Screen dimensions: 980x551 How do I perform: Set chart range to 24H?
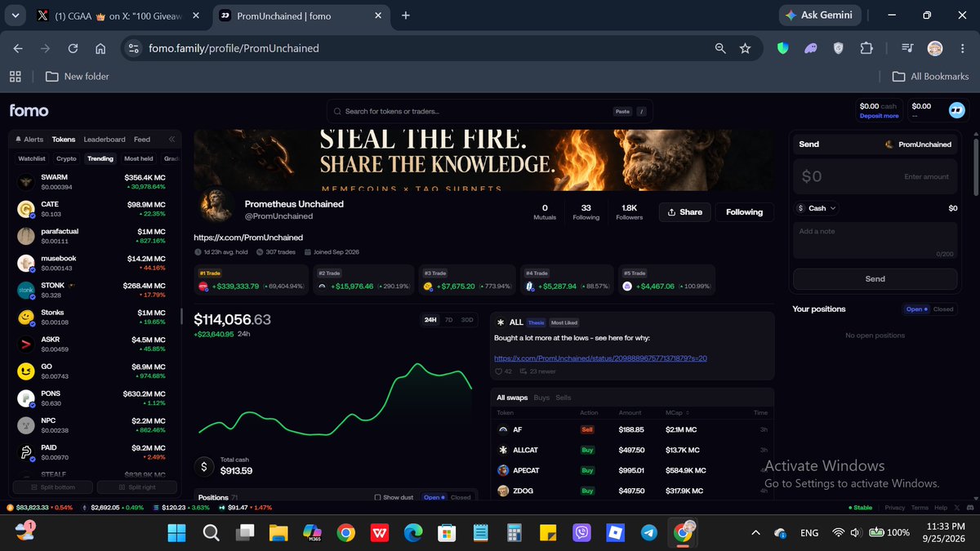(430, 320)
